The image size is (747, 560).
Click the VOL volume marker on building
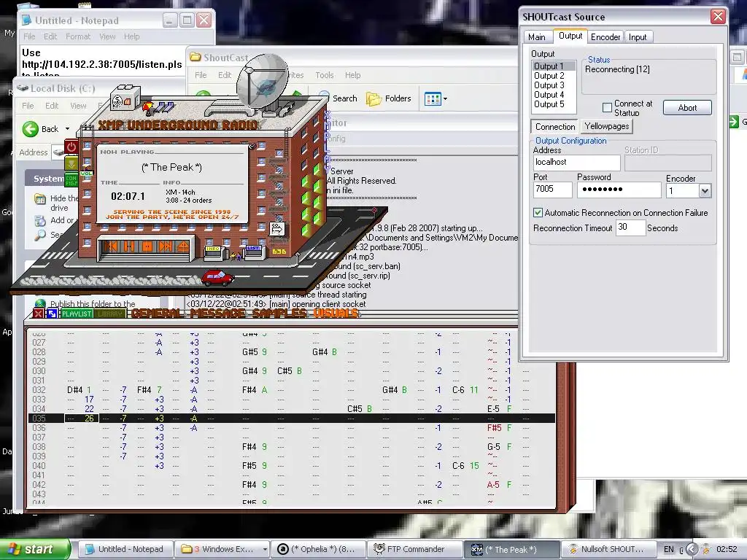click(87, 174)
